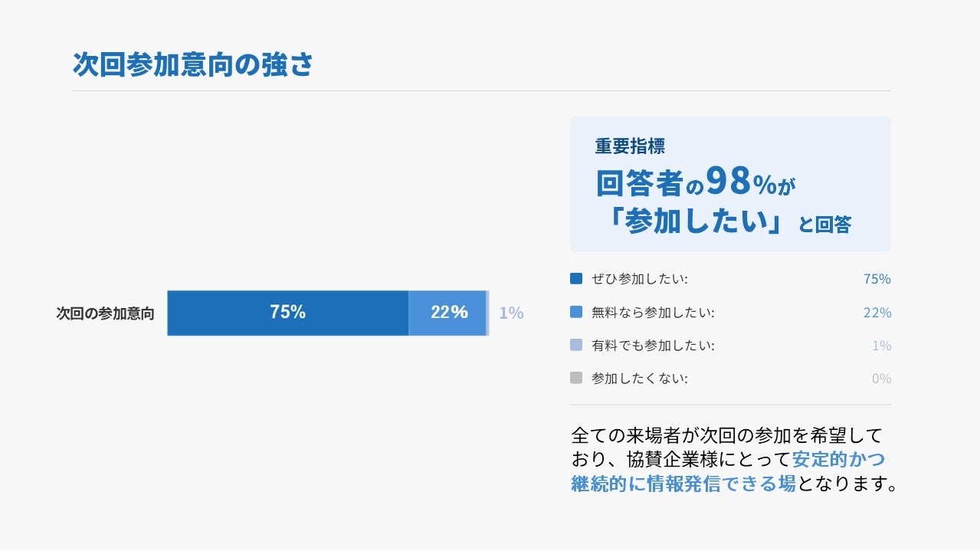
Task: Click the highlighted 安定的かつ blue text
Action: [x=838, y=460]
